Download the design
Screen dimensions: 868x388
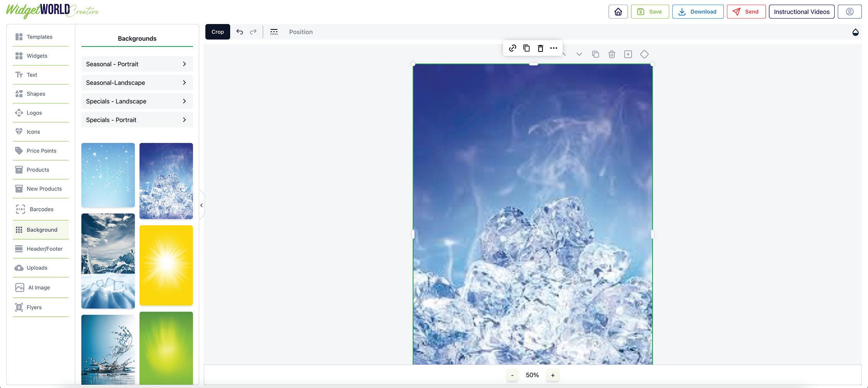click(698, 12)
